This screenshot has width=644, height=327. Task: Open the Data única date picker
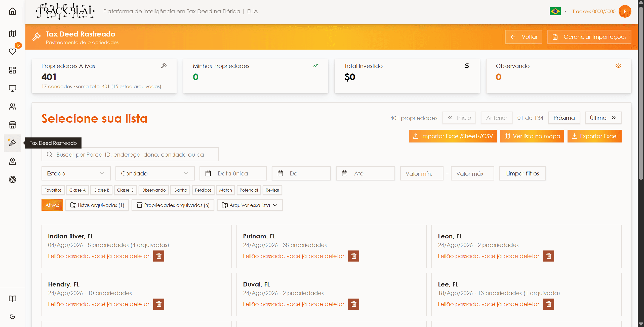point(233,173)
